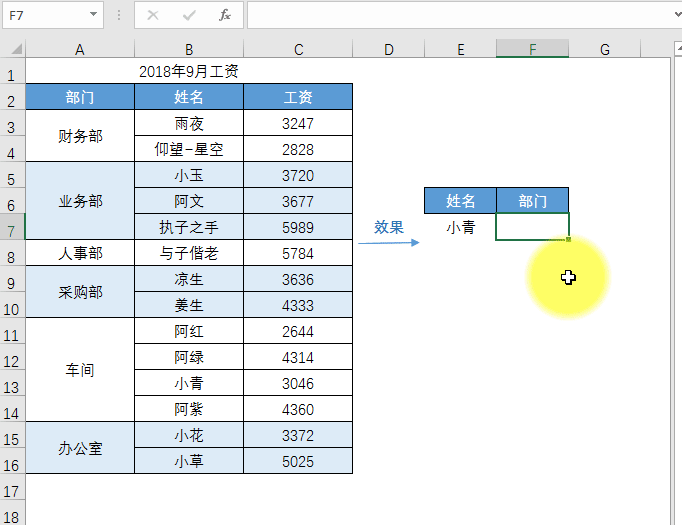Viewport: 682px width, 525px height.
Task: Click the salary cell 5989
Action: pos(298,227)
